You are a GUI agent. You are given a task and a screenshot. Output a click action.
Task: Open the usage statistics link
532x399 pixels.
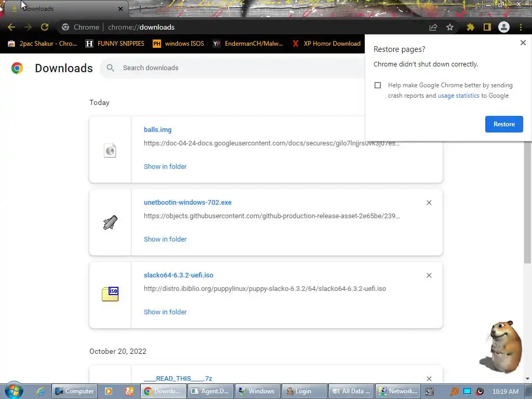pos(458,96)
